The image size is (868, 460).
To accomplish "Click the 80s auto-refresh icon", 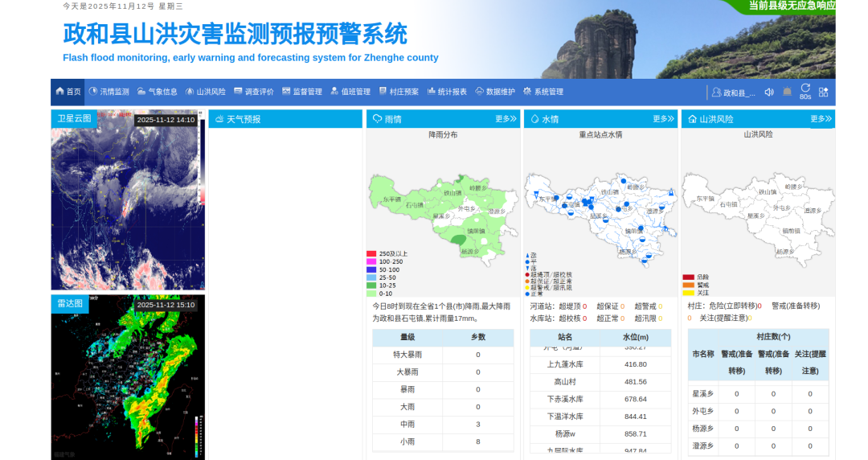I will [x=805, y=91].
